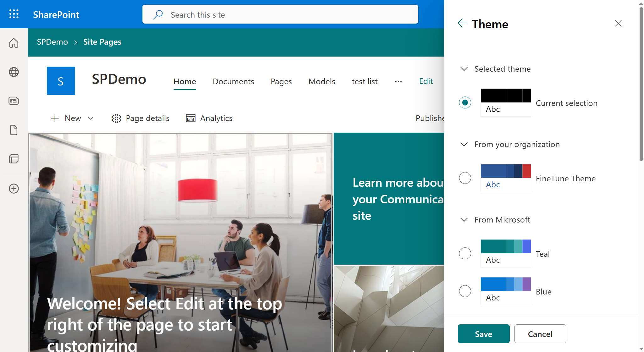Collapse the From your organization section
This screenshot has width=644, height=352.
point(464,144)
